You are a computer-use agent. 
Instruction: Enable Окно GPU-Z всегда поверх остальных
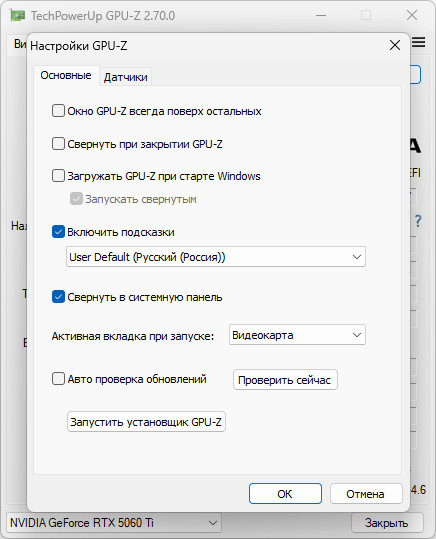58,111
